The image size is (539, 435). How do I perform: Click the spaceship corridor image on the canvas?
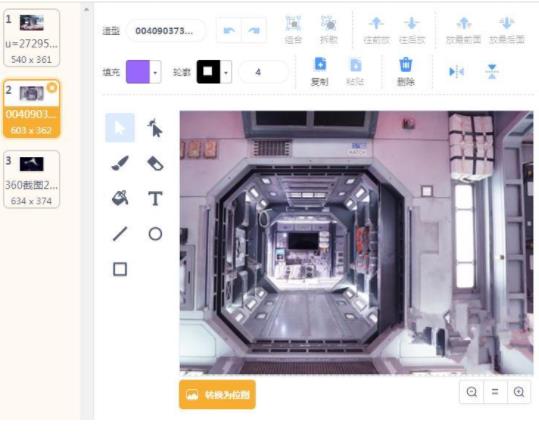click(356, 242)
